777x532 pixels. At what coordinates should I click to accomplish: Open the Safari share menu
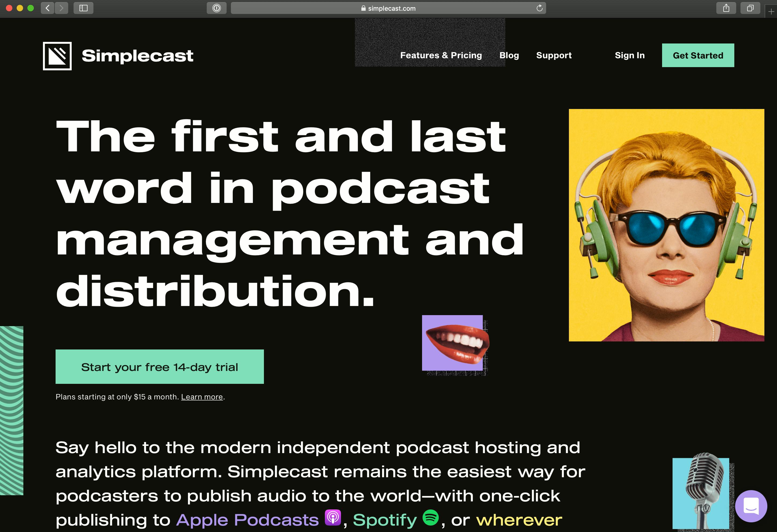(x=726, y=8)
